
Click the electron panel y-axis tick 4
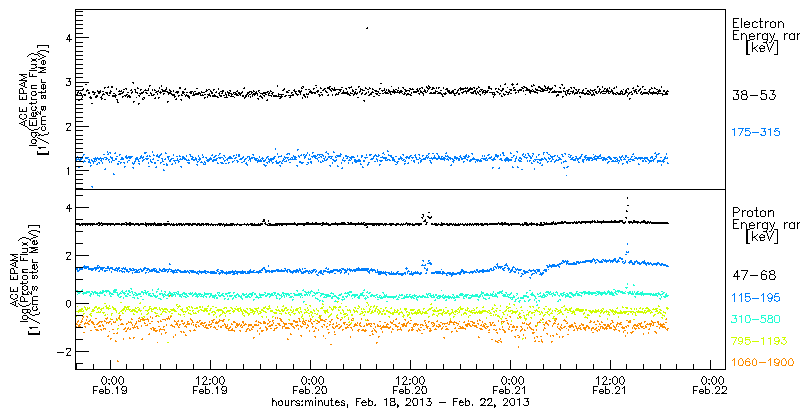click(66, 38)
